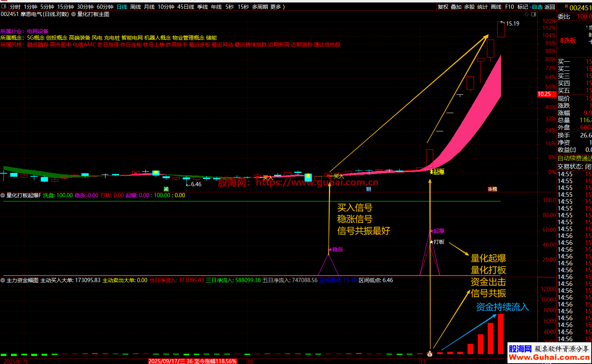Switch to the 周线 weekly period tab
This screenshot has width=592, height=364.
[x=136, y=7]
